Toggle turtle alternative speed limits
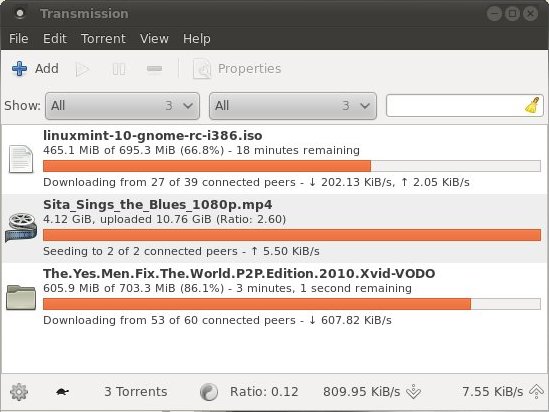Screen dimensions: 549x412 tap(63, 392)
